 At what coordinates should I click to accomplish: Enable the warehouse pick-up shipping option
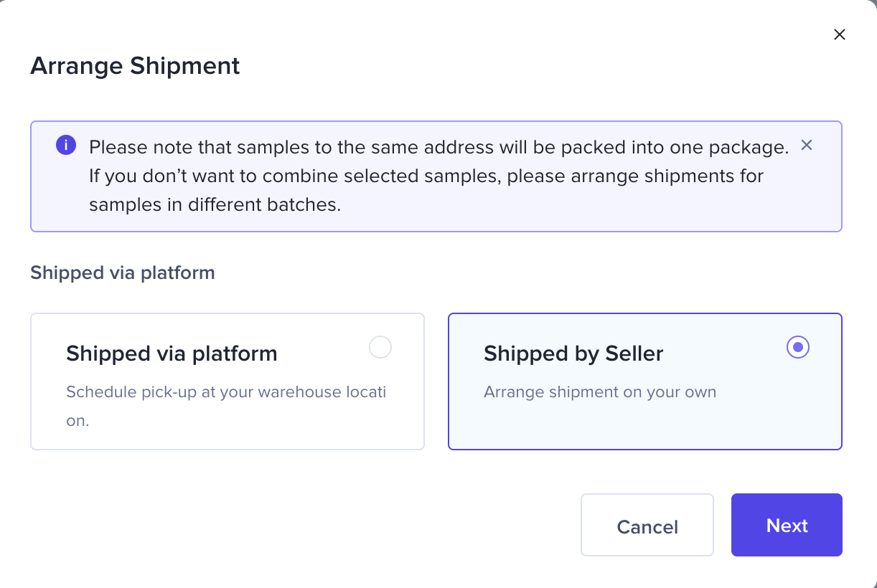tap(228, 381)
